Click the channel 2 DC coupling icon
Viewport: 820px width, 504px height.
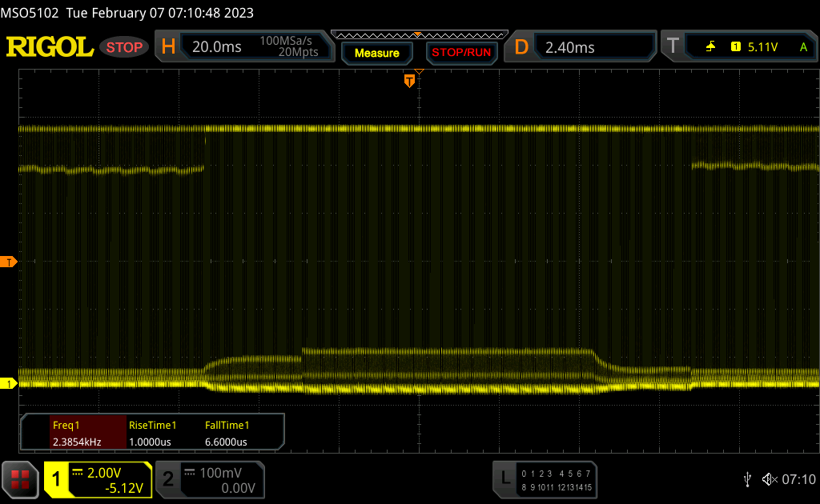[x=189, y=473]
